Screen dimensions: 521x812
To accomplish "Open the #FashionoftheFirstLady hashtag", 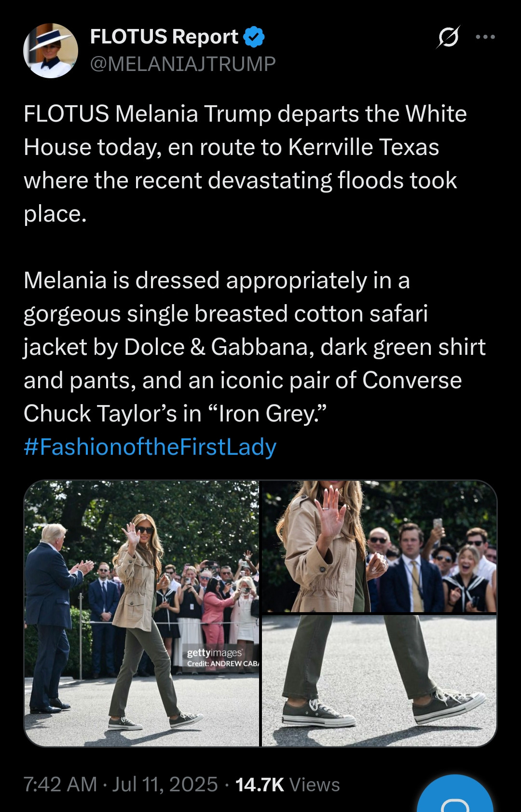I will [x=150, y=447].
